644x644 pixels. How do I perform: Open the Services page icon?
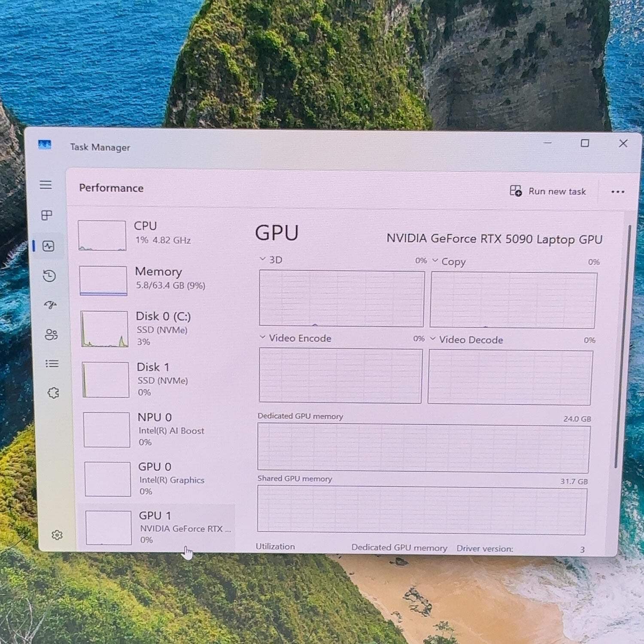[53, 393]
